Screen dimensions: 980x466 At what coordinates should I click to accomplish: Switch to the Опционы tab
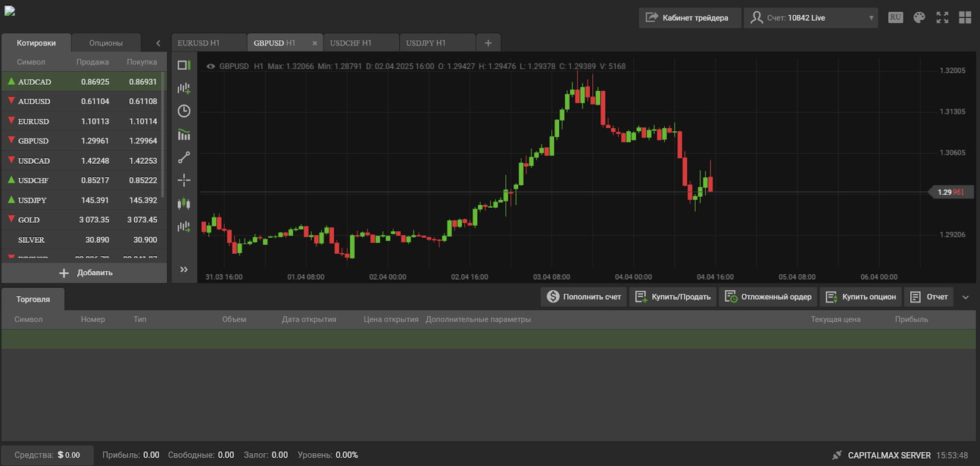coord(106,43)
